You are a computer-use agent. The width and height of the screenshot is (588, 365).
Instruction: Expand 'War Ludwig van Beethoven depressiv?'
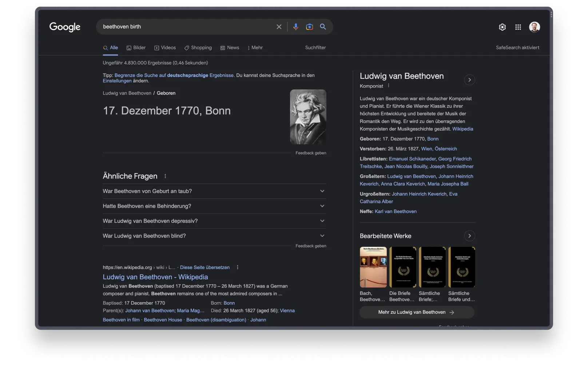pos(214,221)
